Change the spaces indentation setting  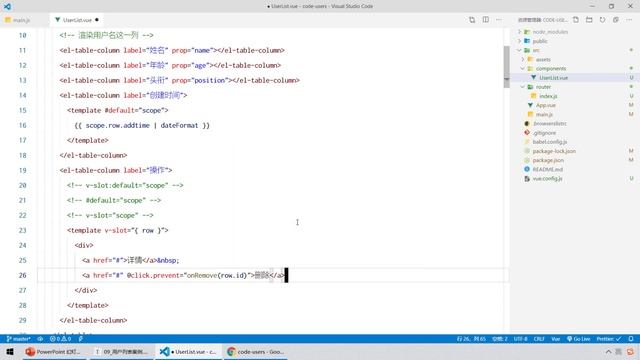[x=500, y=339]
